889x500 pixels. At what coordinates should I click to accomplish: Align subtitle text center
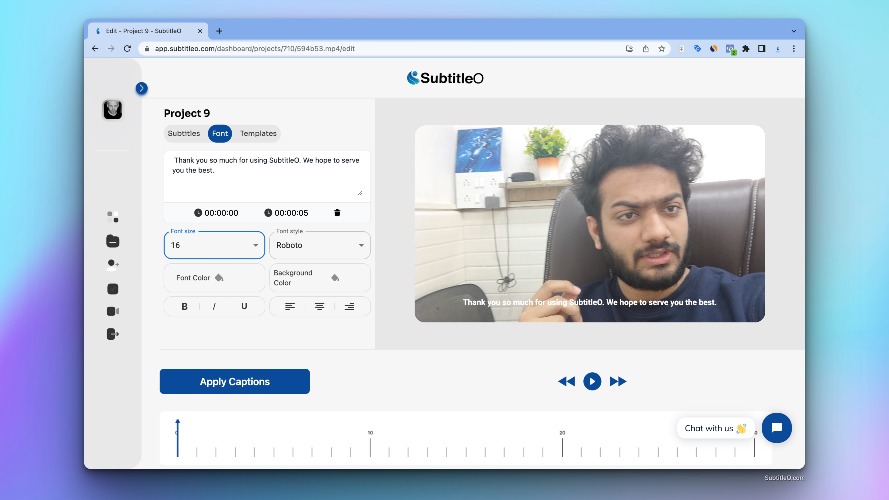[320, 307]
